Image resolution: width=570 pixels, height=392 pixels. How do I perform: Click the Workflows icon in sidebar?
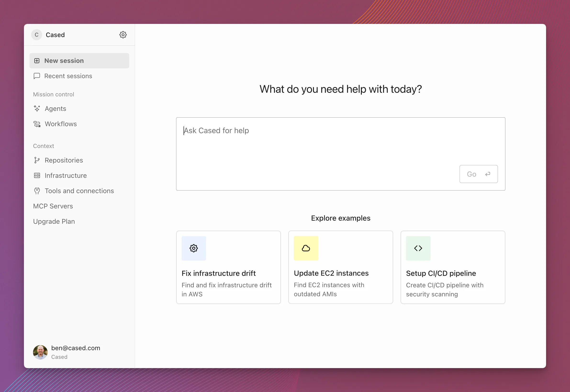pyautogui.click(x=37, y=124)
